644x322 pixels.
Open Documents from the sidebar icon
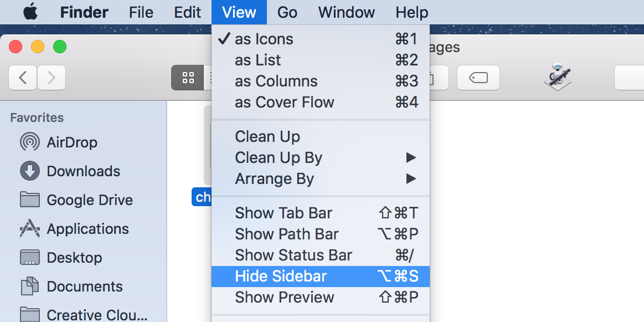point(30,287)
